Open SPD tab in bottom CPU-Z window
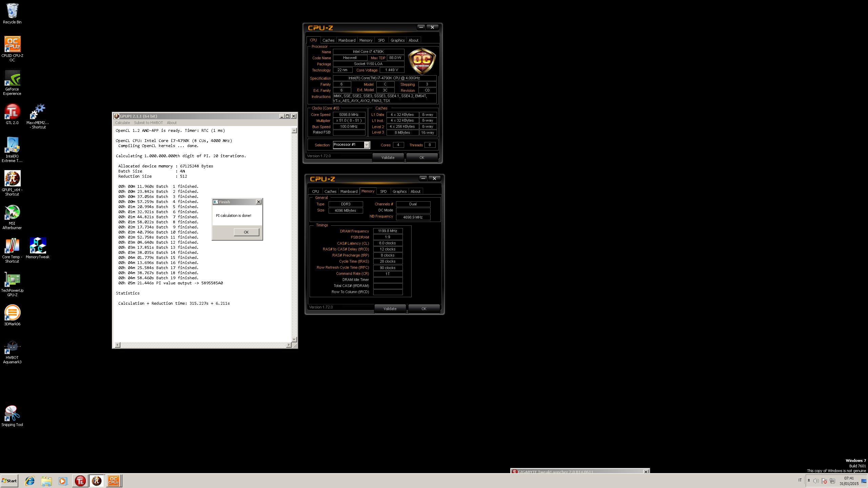 [383, 191]
